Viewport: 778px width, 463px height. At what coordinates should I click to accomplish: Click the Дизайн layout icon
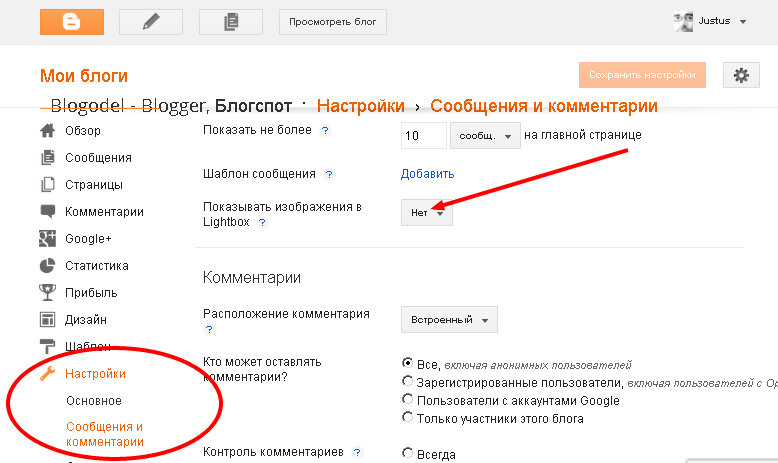coord(48,320)
